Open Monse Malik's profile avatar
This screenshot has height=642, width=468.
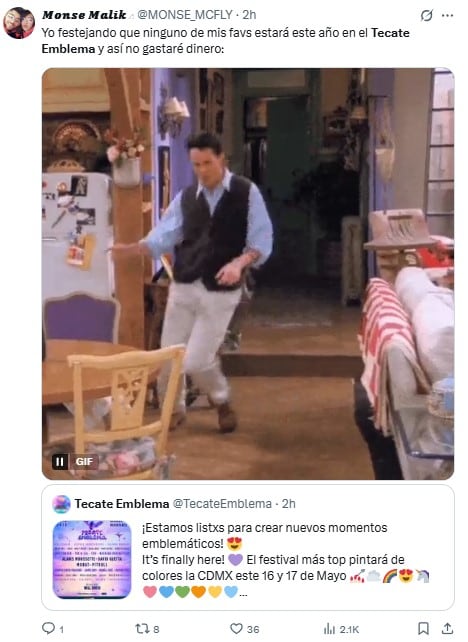(19, 23)
